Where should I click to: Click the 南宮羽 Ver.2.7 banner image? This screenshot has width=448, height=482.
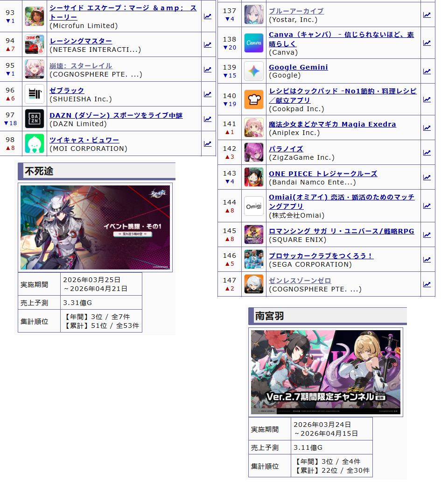click(325, 372)
